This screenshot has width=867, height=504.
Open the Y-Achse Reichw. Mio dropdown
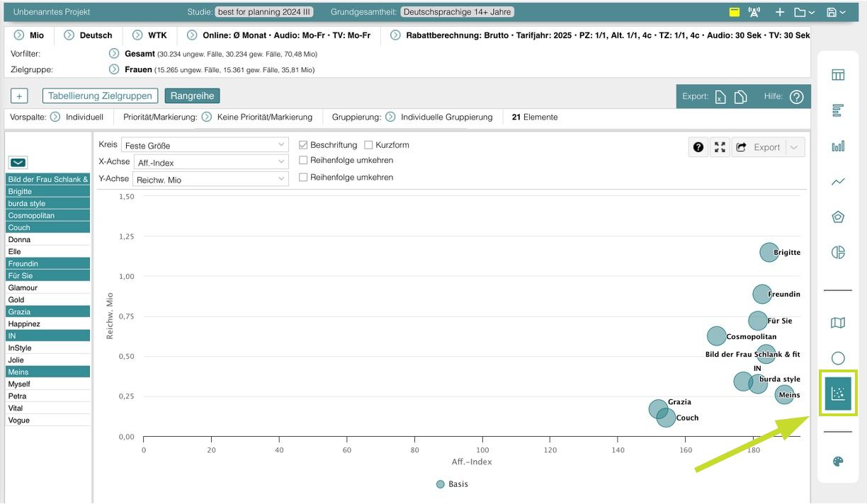click(210, 180)
